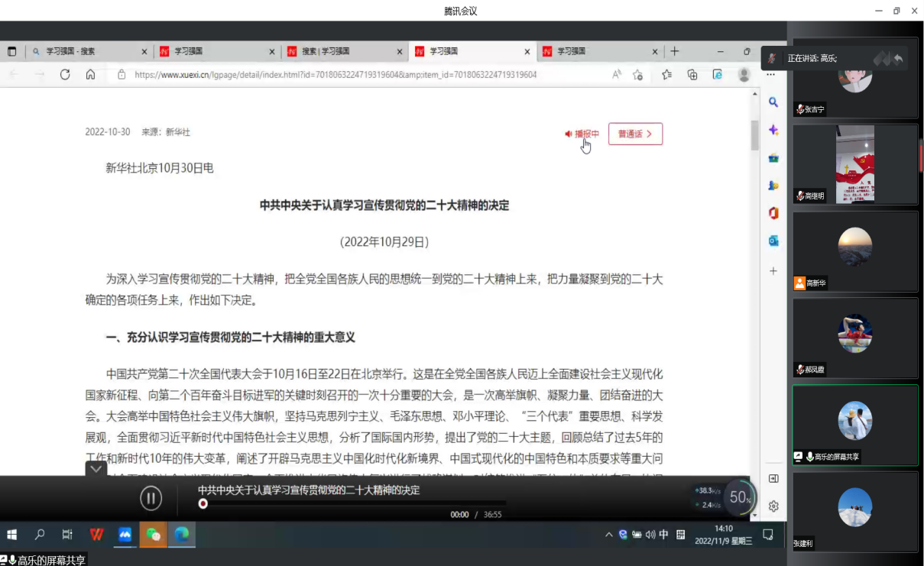Viewport: 924px width, 566px height.
Task: Click the 播报中 speaker icon
Action: click(x=569, y=134)
